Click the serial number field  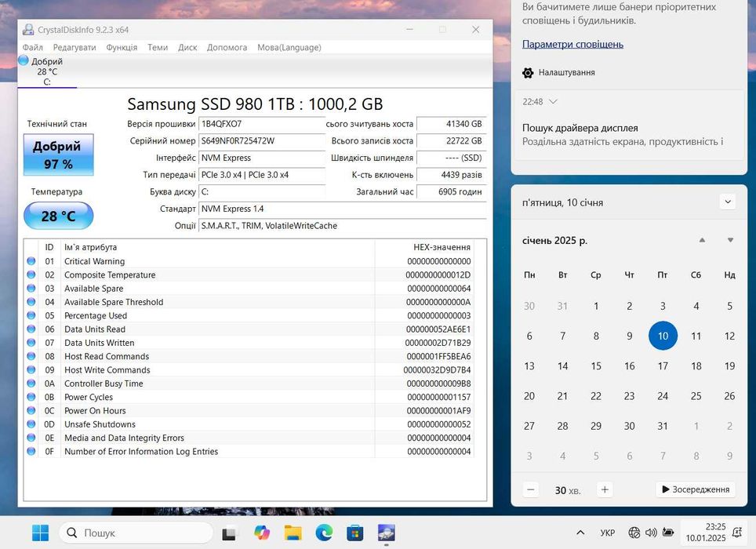point(262,140)
